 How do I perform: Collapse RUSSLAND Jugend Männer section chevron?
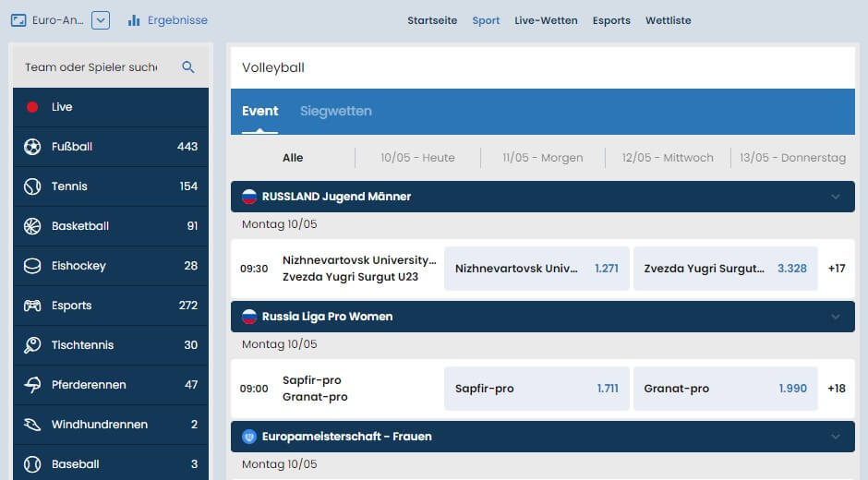coord(836,197)
